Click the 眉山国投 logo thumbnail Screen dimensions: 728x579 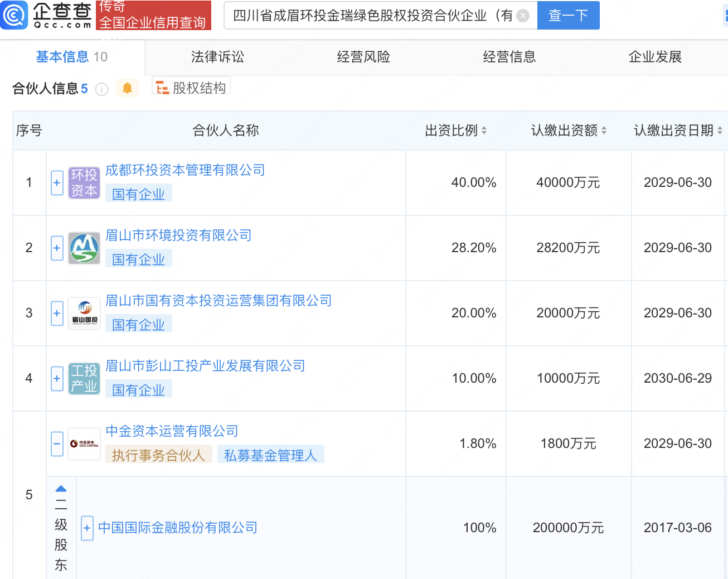tap(84, 313)
